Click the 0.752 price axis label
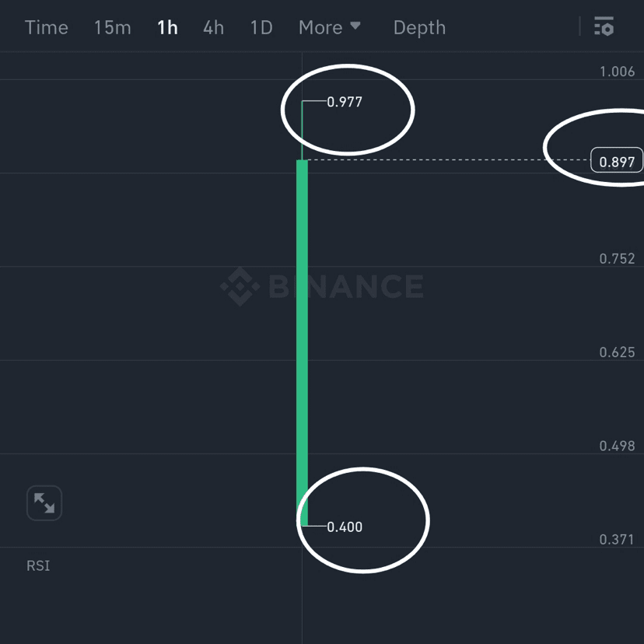 pos(618,258)
